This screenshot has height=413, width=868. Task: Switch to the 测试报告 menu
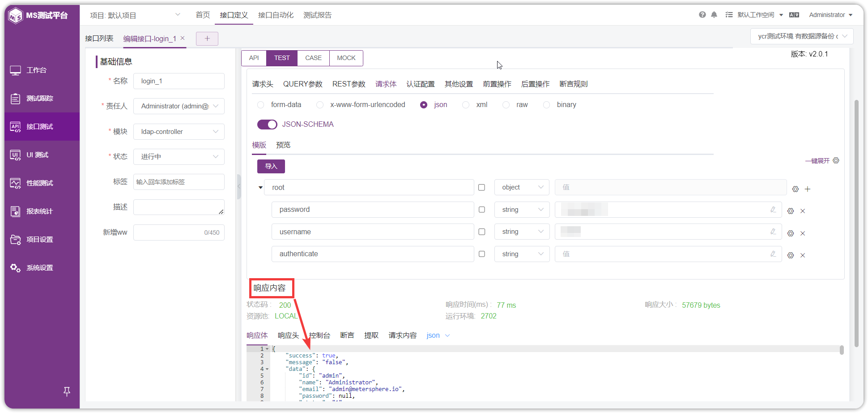tap(317, 15)
